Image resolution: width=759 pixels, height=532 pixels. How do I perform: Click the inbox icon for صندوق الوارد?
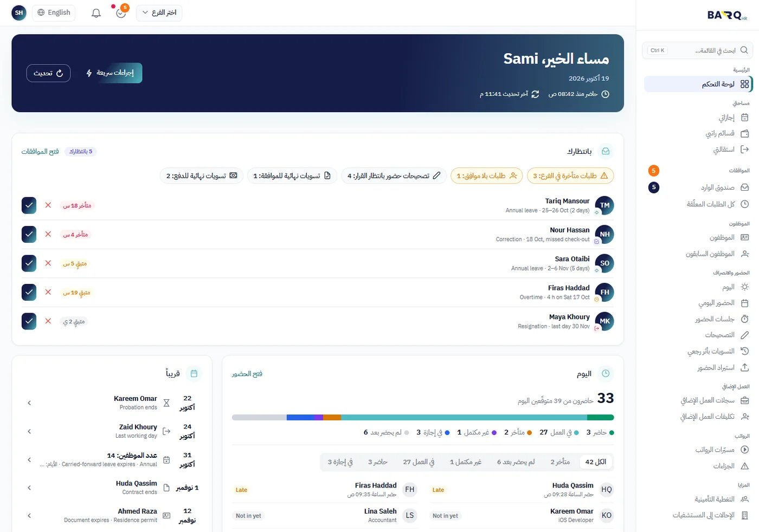click(745, 187)
